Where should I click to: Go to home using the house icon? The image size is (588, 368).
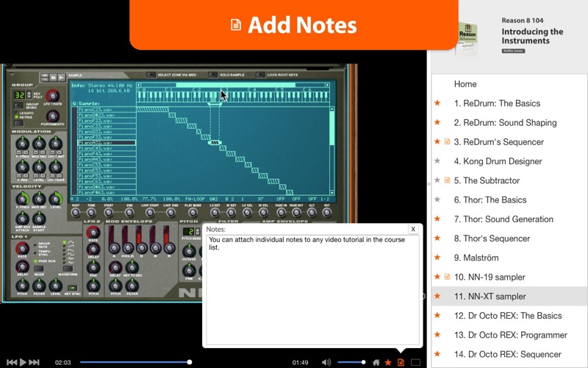click(376, 362)
